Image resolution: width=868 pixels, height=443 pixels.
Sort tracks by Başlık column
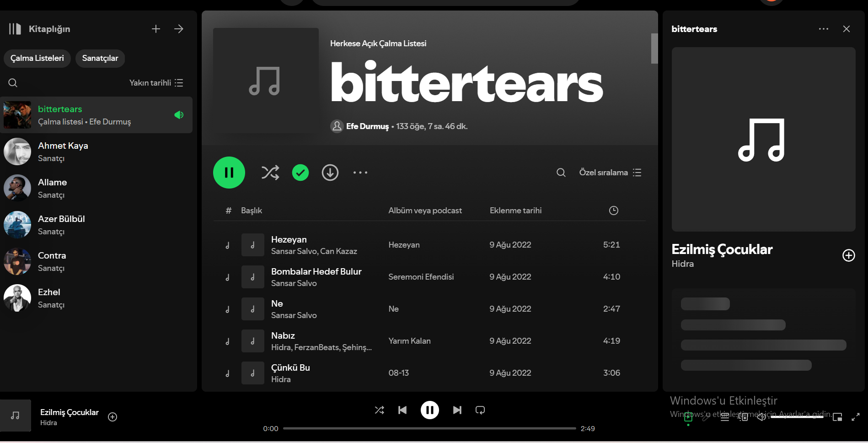click(252, 211)
